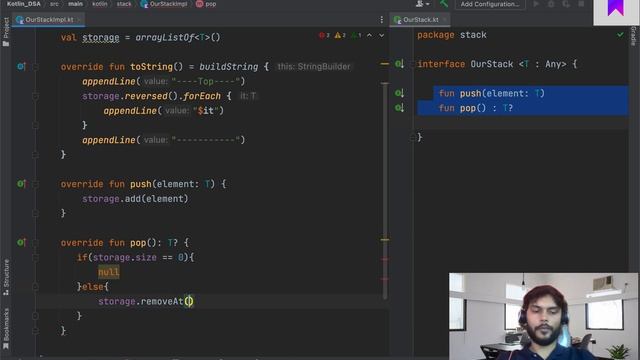Click the purple bookmark logo thumbnail
This screenshot has height=360, width=640.
pyautogui.click(x=616, y=13)
